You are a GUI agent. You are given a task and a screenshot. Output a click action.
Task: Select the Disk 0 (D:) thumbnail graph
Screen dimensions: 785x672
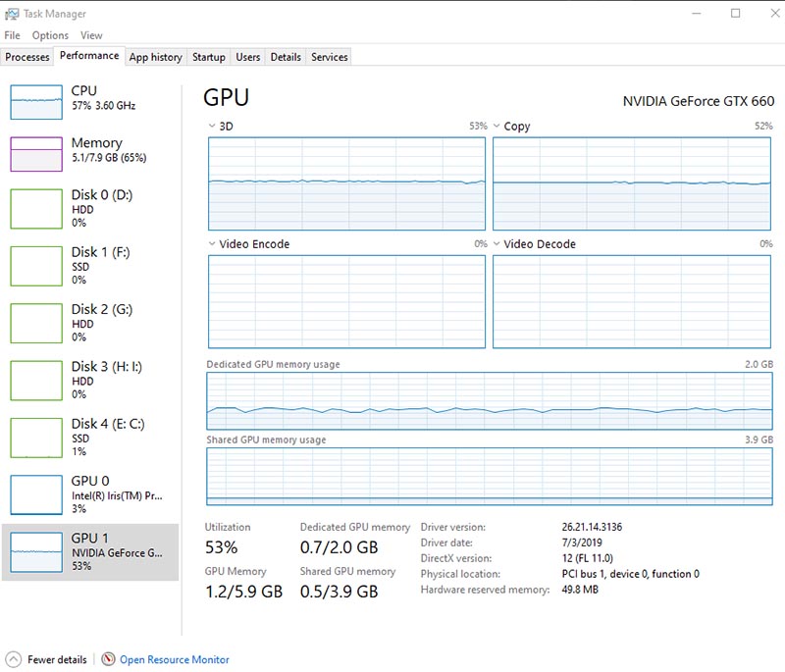[36, 209]
